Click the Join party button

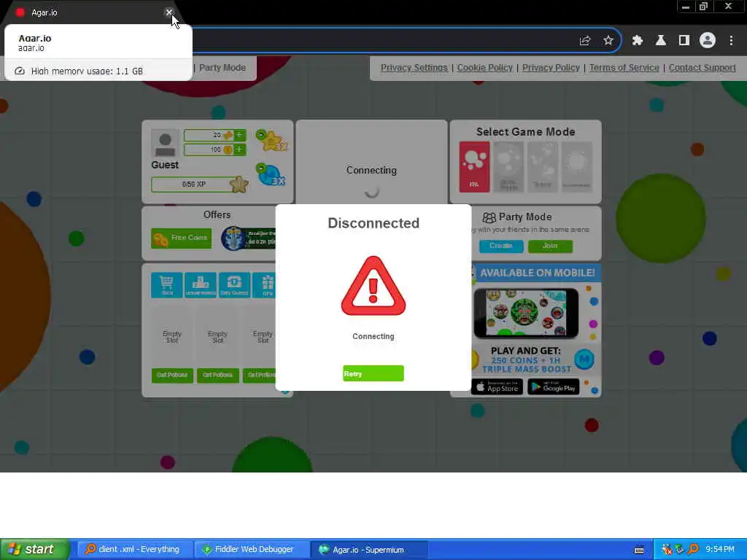550,246
